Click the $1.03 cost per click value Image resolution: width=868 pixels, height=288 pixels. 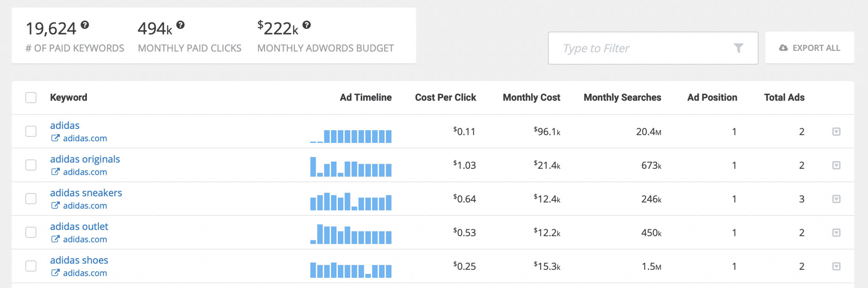[465, 165]
